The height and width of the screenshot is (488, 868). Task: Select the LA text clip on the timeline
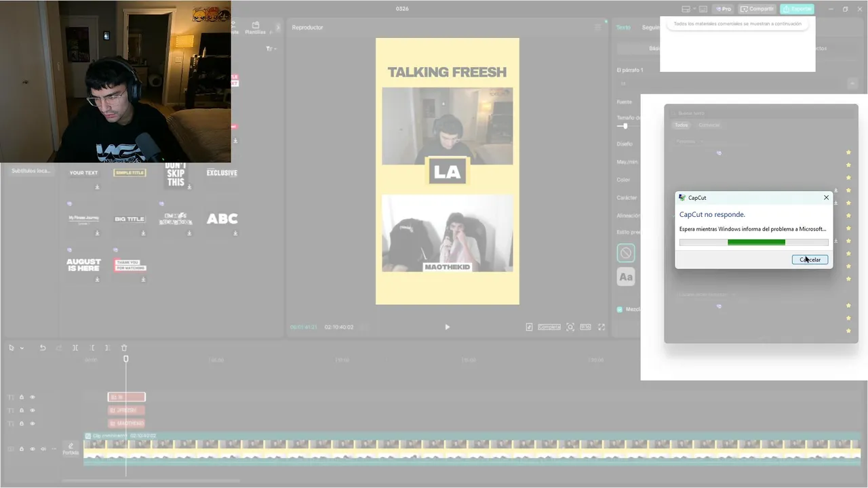pos(126,397)
